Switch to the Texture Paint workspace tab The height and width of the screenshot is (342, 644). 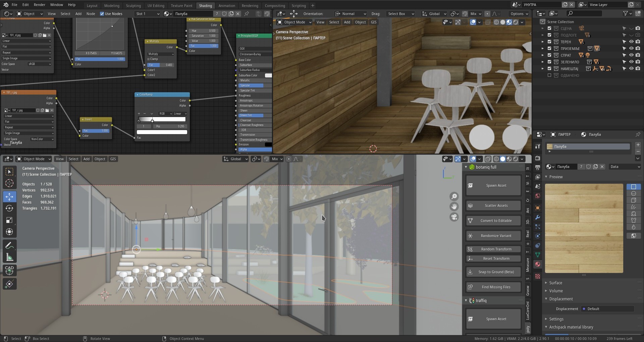[181, 6]
